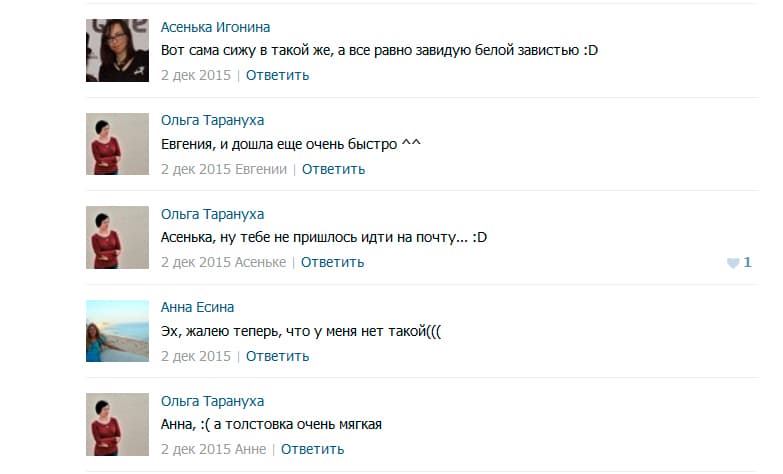Screen dimensions: 783x474
Task: Like the comment with the heart icon
Action: (x=733, y=263)
